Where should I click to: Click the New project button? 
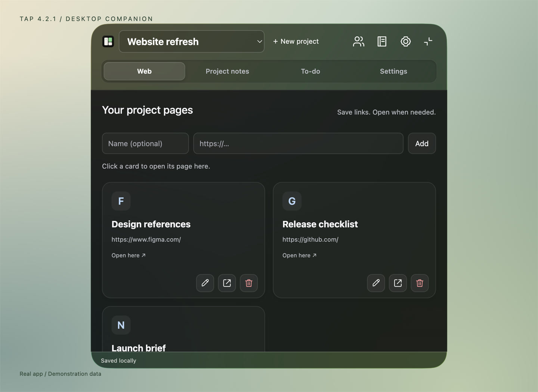click(x=296, y=41)
